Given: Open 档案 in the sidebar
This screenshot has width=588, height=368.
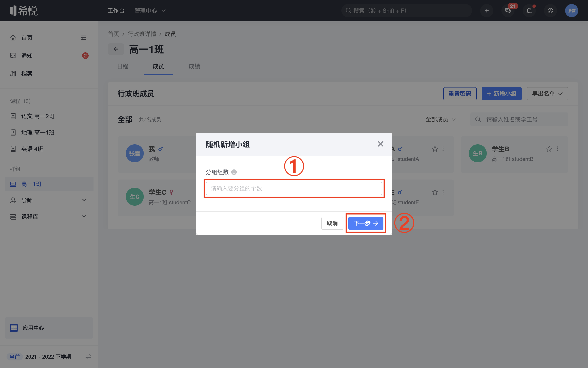Looking at the screenshot, I should 49,74.
